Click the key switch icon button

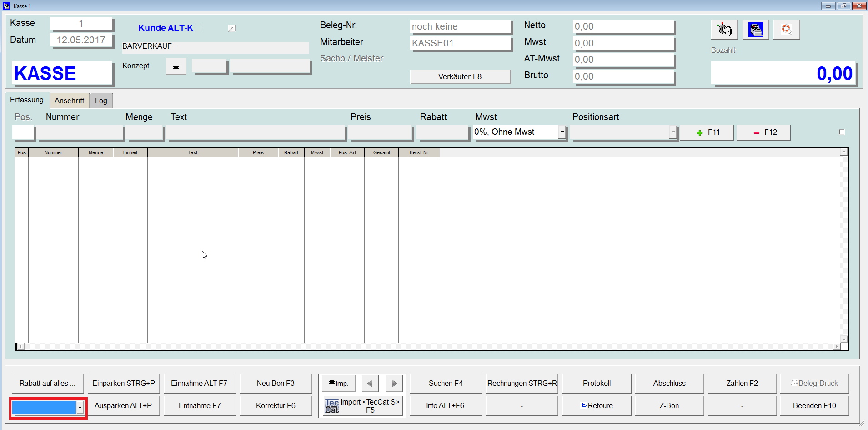[x=724, y=30]
